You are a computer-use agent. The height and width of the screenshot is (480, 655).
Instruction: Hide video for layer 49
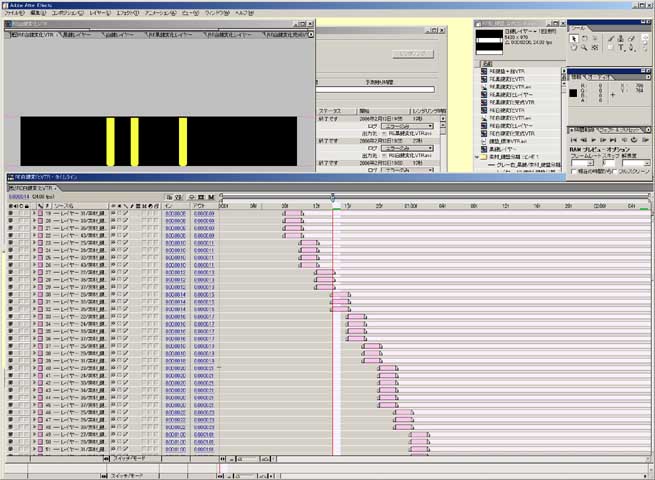pos(10,434)
